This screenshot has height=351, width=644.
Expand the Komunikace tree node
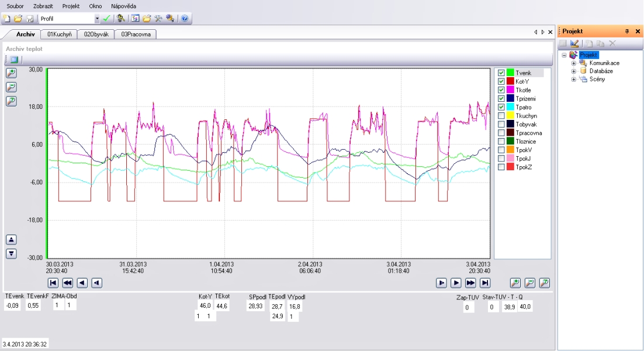coord(574,63)
